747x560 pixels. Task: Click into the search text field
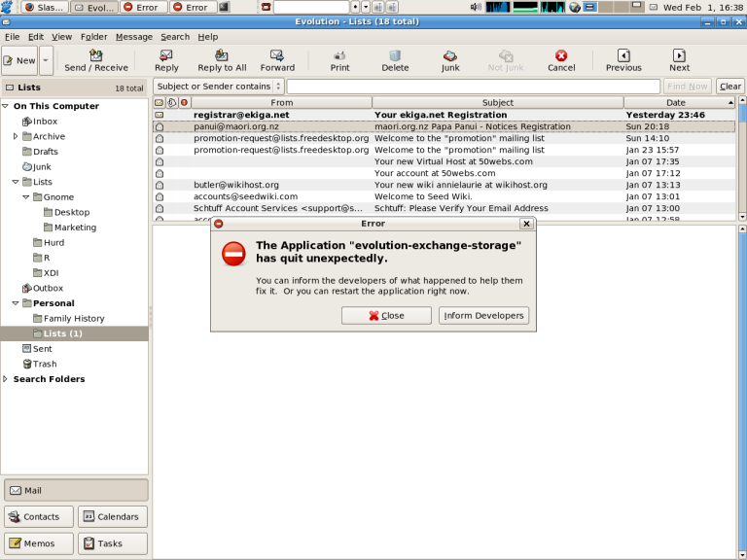point(474,87)
